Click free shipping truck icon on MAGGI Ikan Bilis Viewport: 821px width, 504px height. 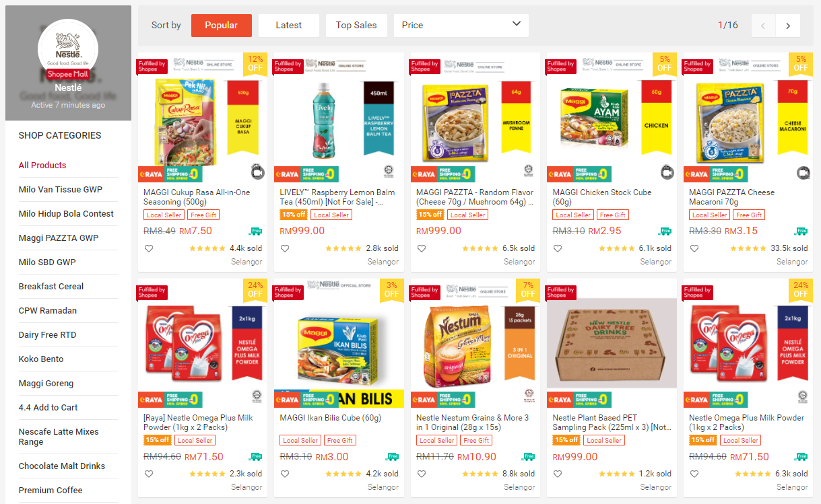click(392, 457)
